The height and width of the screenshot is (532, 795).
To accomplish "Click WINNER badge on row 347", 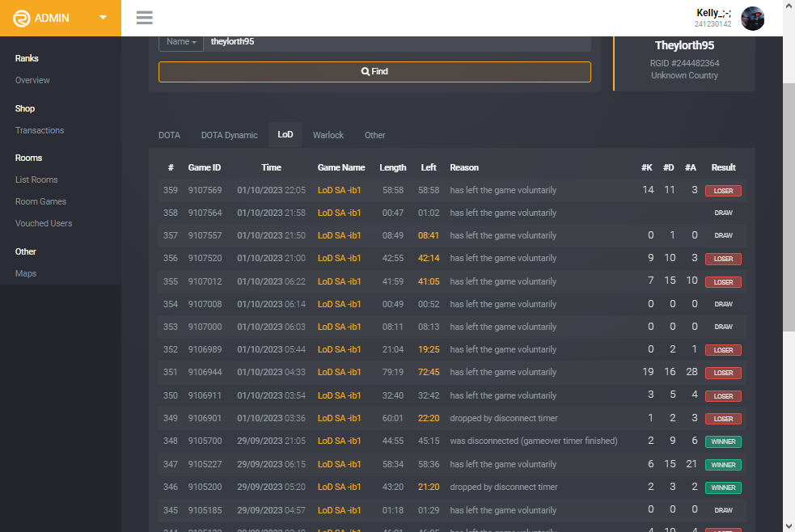I will [723, 465].
